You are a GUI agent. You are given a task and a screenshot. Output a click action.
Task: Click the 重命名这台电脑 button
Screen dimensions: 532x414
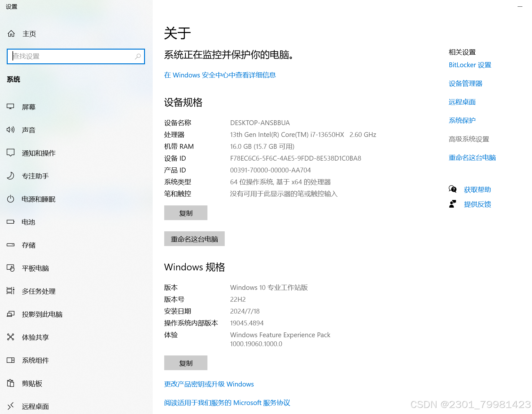pyautogui.click(x=194, y=239)
